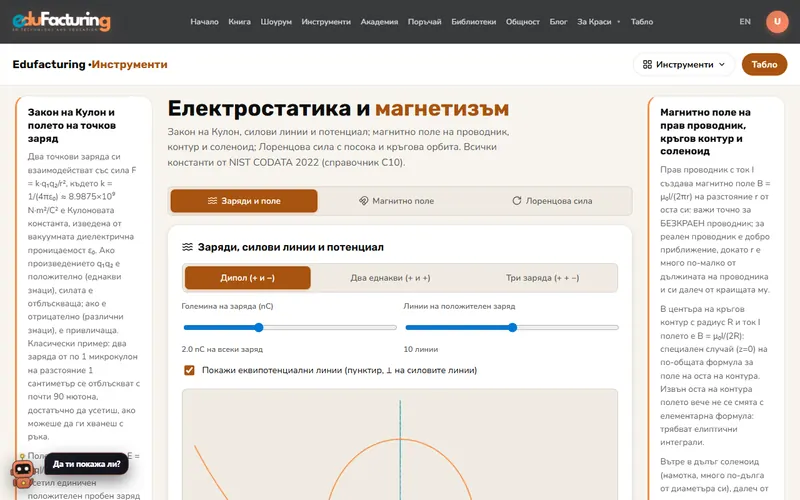Select Два еднакви (+ и +) configuration
The width and height of the screenshot is (800, 500).
pos(390,278)
